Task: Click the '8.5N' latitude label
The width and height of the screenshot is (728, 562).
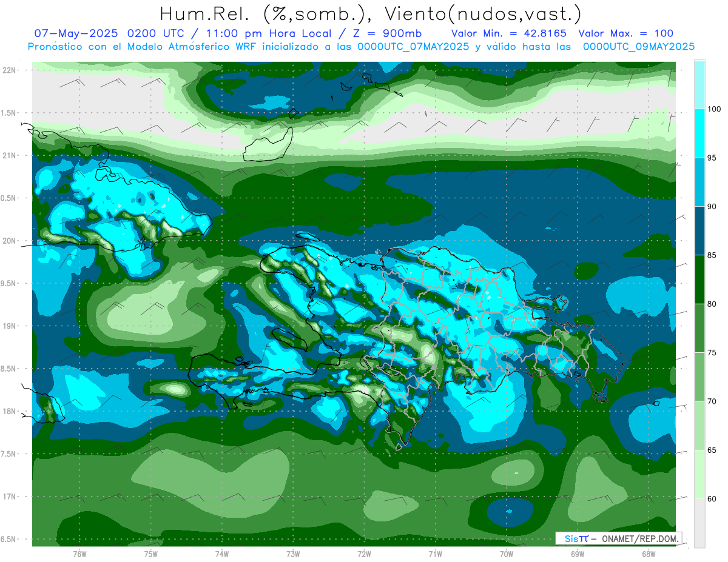Action: pyautogui.click(x=8, y=369)
